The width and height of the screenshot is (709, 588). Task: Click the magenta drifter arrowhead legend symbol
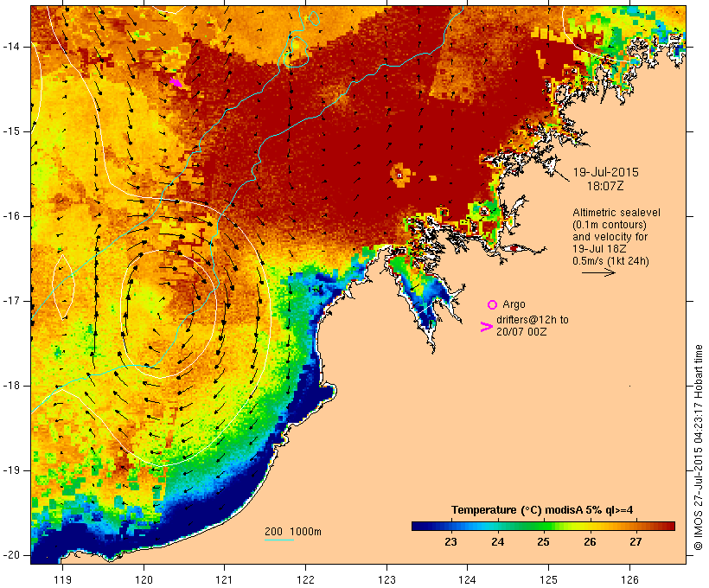click(x=486, y=327)
